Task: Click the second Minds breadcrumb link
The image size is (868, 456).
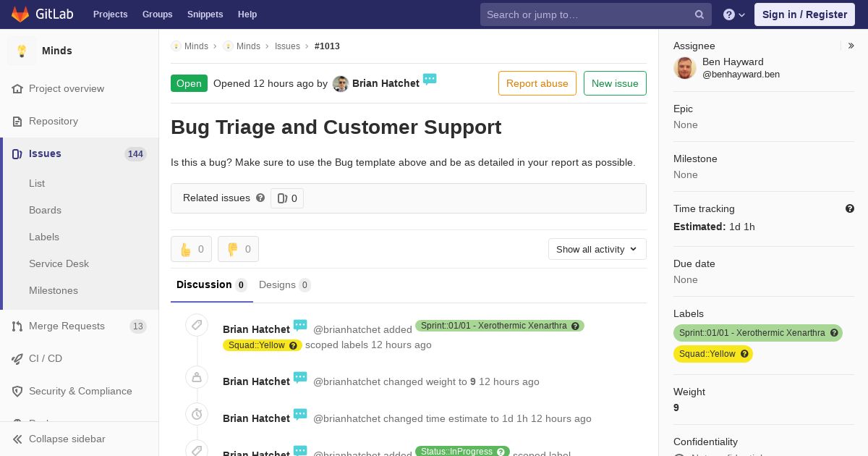Action: (x=248, y=46)
